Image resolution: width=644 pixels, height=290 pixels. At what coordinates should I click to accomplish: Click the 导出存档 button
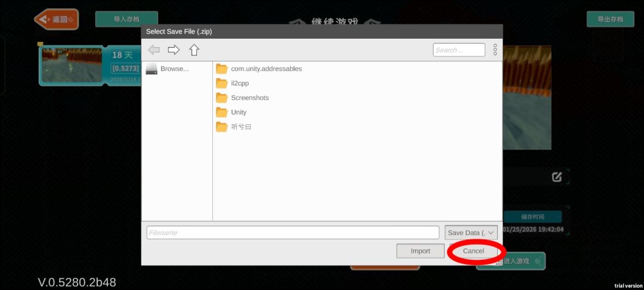point(611,19)
